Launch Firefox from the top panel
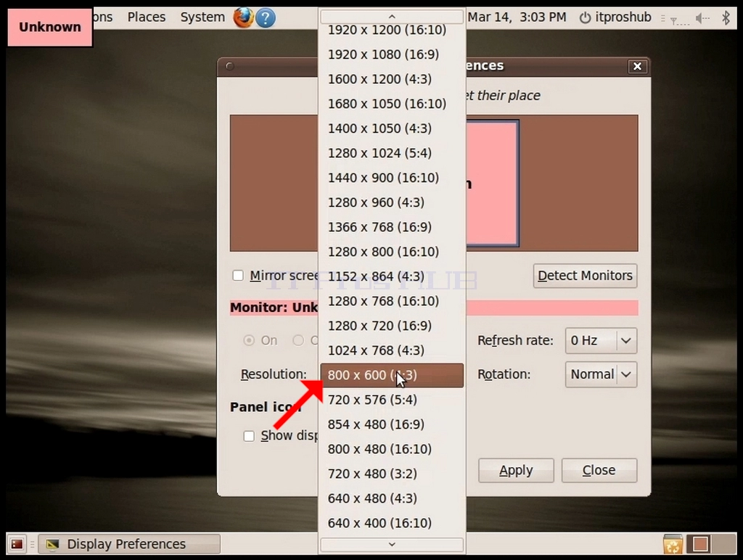This screenshot has width=743, height=560. point(244,18)
